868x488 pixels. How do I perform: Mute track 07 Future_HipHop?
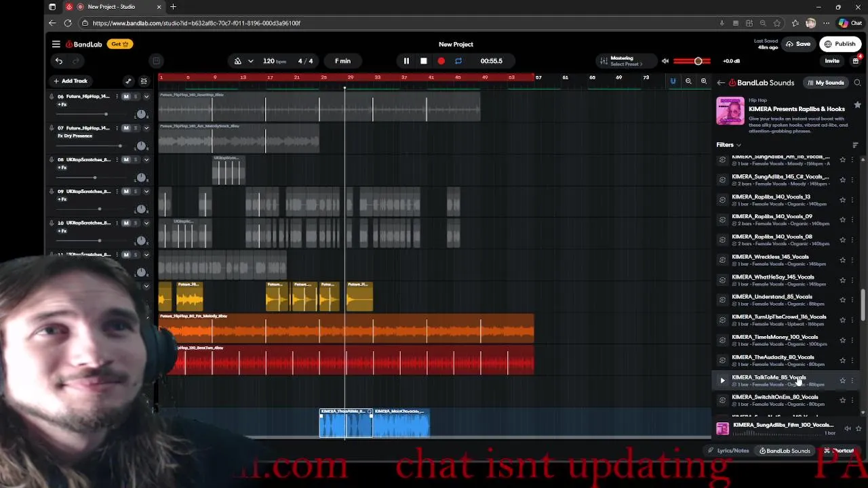(126, 128)
